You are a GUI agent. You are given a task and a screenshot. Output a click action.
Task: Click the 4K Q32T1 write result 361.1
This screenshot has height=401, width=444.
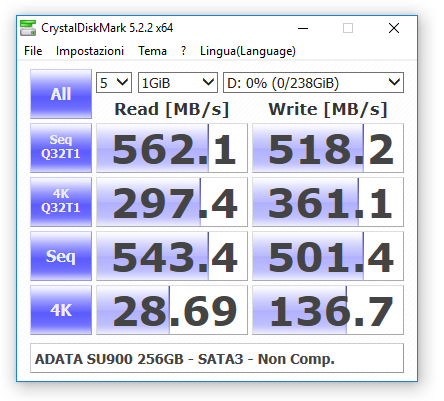pos(328,202)
